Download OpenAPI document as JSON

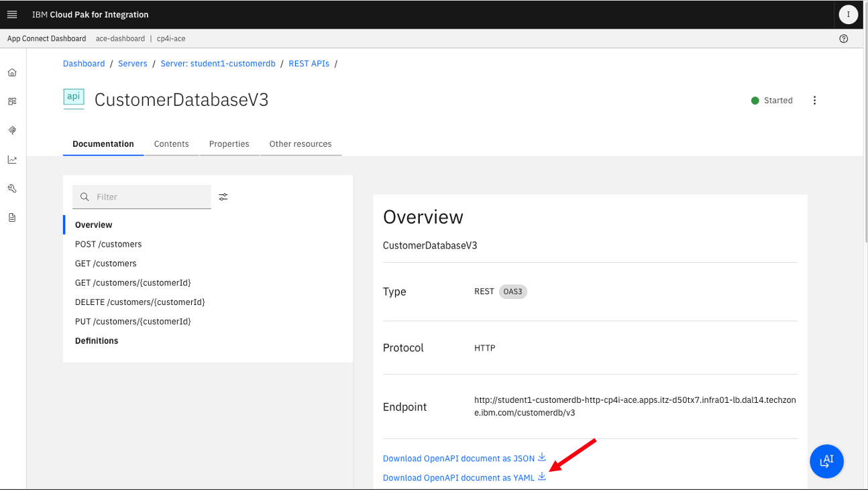click(465, 458)
